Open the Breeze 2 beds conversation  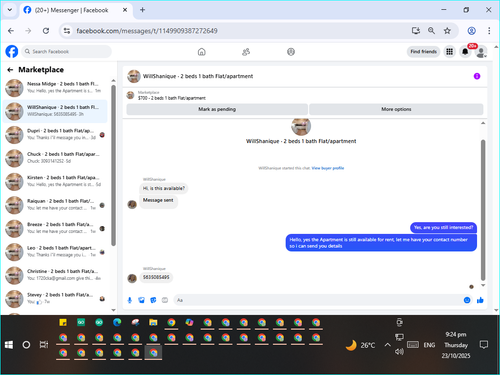(55, 228)
